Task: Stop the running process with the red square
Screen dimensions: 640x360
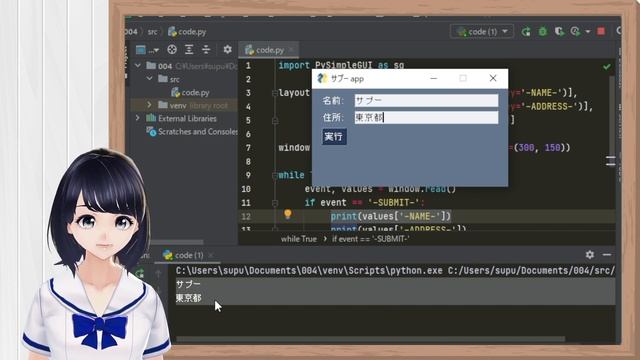Action: pos(601,31)
